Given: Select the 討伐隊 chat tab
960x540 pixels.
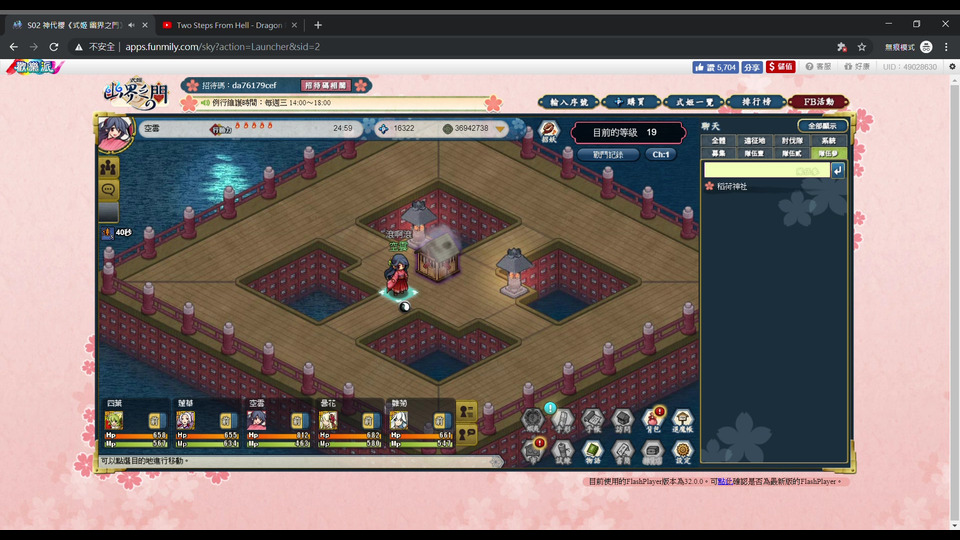Looking at the screenshot, I should [792, 141].
